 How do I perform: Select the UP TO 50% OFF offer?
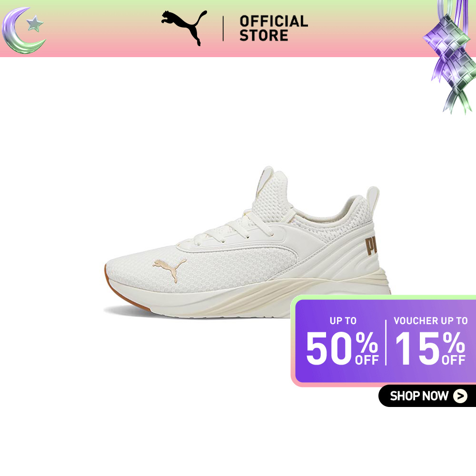coord(342,341)
